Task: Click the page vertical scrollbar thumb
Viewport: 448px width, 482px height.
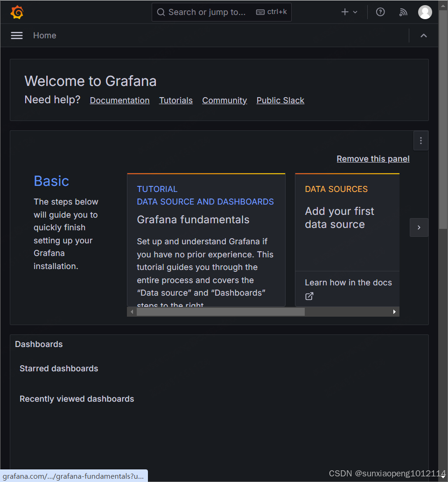Action: pos(443,120)
